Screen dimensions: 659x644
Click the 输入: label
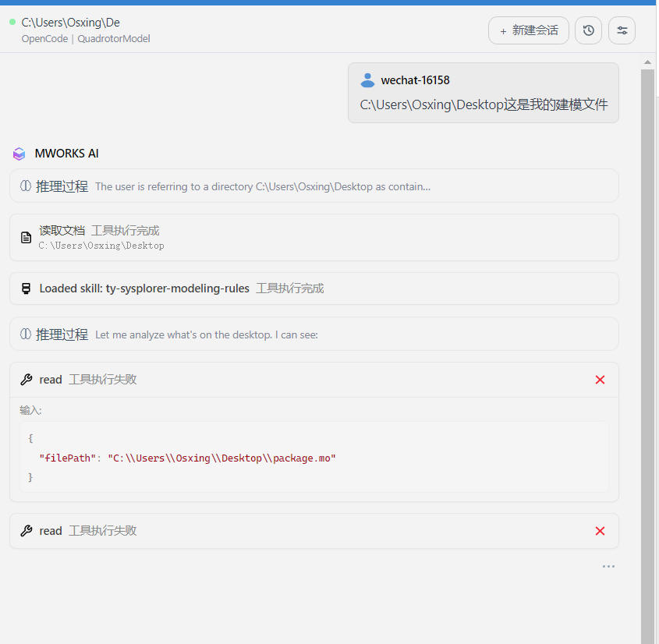coord(30,410)
